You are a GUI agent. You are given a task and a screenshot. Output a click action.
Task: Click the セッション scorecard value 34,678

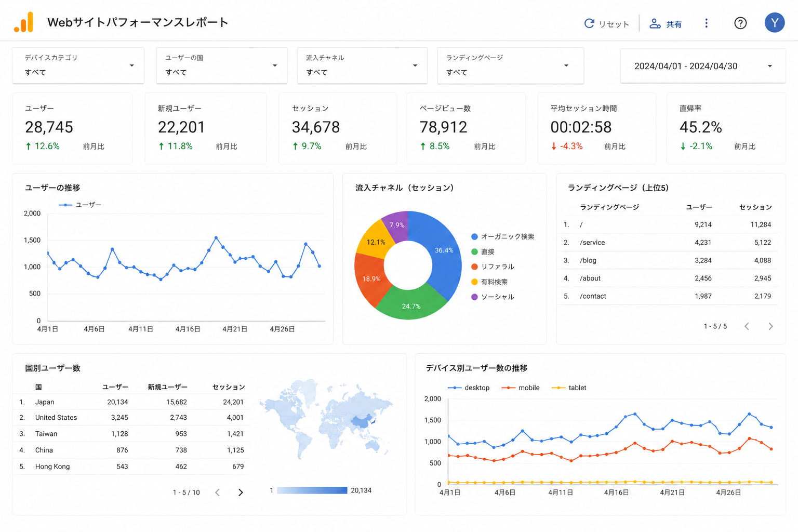click(x=316, y=127)
